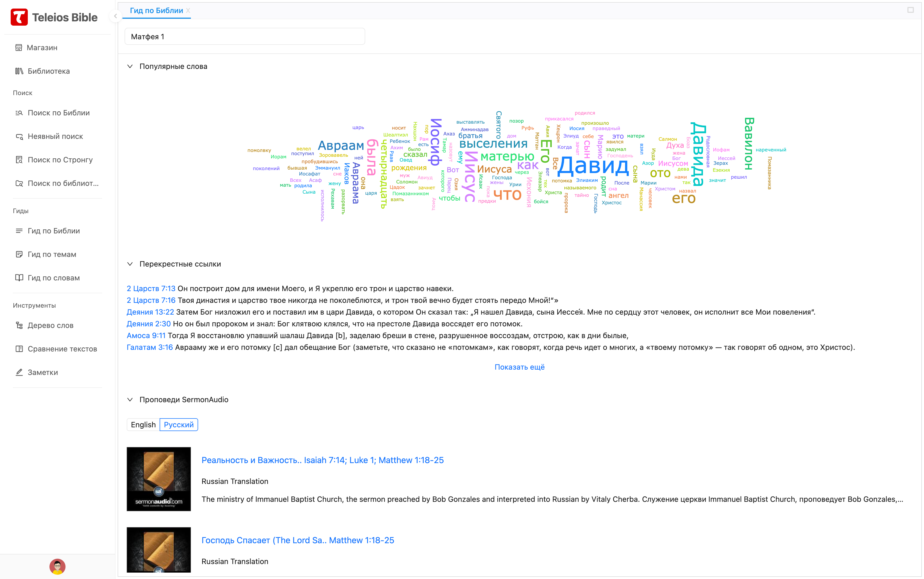This screenshot has height=579, width=924.
Task: Select the Русский sermon language option
Action: pyautogui.click(x=179, y=425)
